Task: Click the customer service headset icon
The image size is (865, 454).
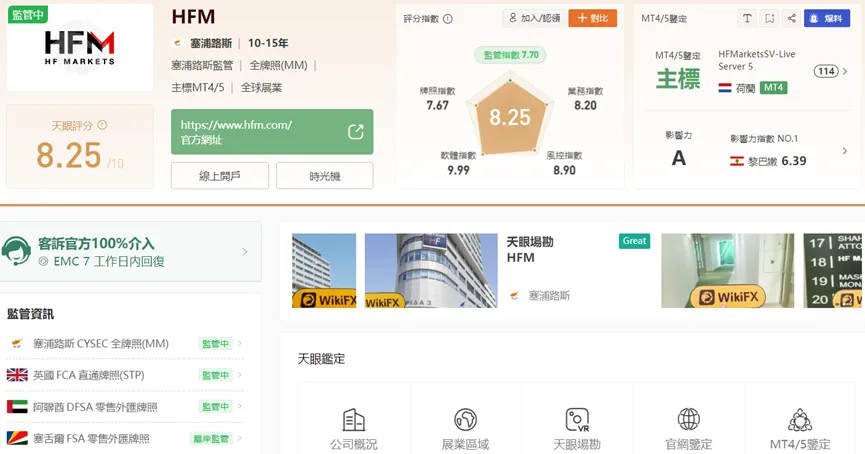Action: 16,251
